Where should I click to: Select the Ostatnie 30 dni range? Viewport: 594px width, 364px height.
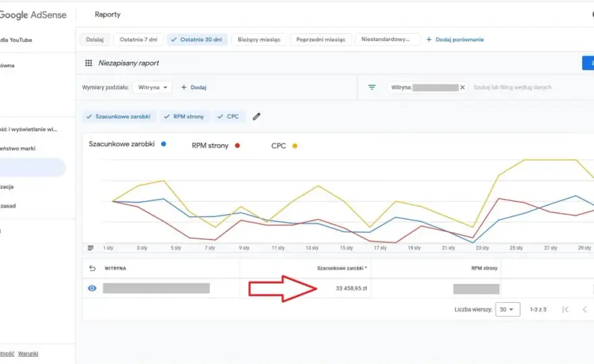coord(196,39)
